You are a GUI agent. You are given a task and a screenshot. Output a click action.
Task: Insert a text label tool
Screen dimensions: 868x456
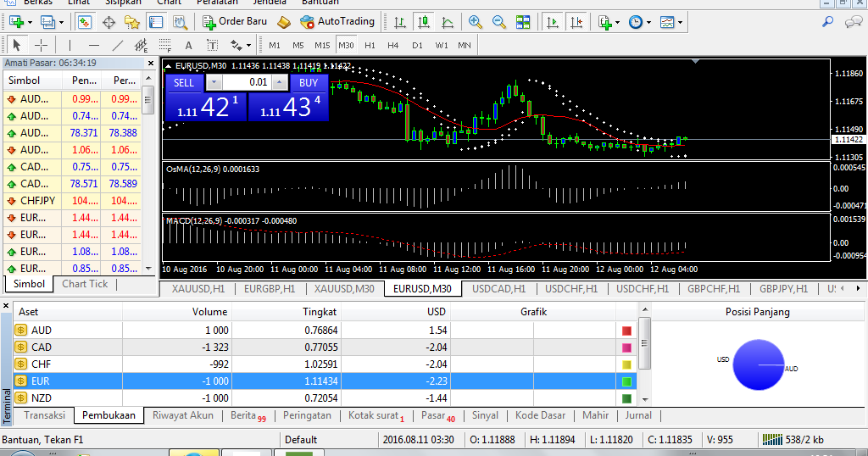click(x=212, y=46)
